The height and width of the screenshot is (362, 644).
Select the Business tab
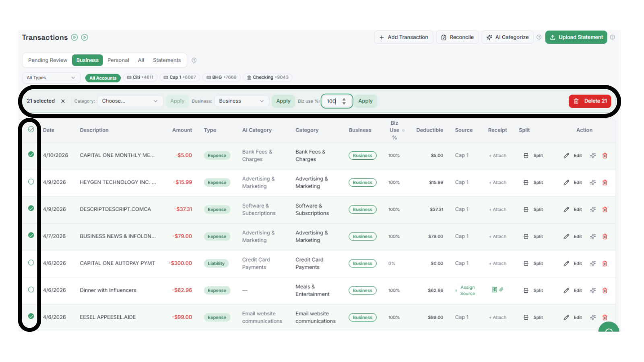tap(87, 60)
